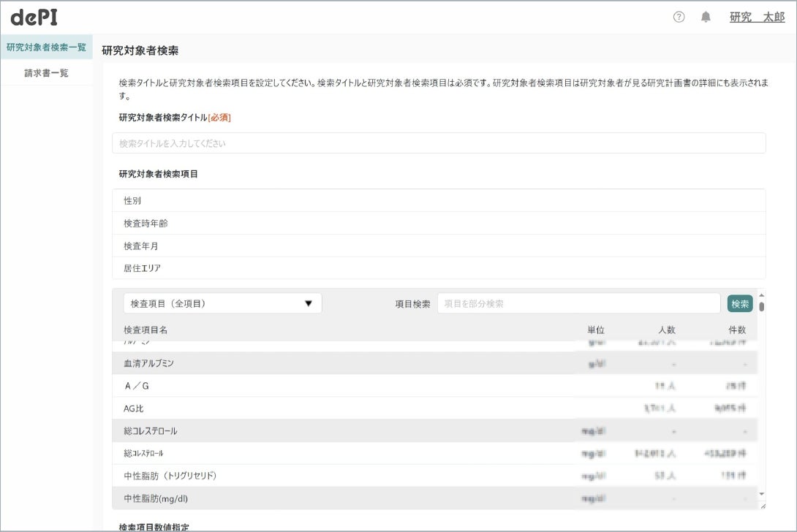Click the 単位 column header
Image resolution: width=797 pixels, height=532 pixels.
coord(596,330)
